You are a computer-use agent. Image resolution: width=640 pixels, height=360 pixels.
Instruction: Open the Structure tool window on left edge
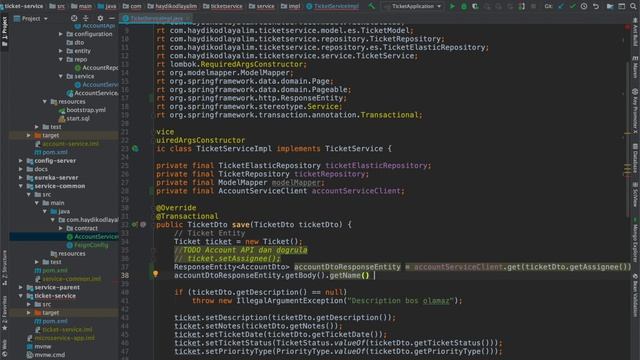tap(4, 267)
